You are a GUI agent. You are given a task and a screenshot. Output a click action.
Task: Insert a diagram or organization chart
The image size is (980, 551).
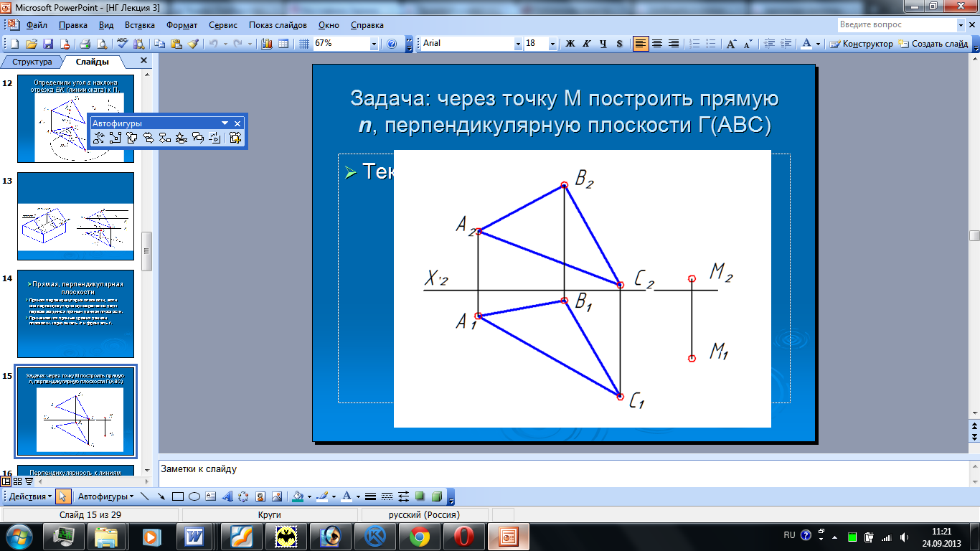point(243,496)
